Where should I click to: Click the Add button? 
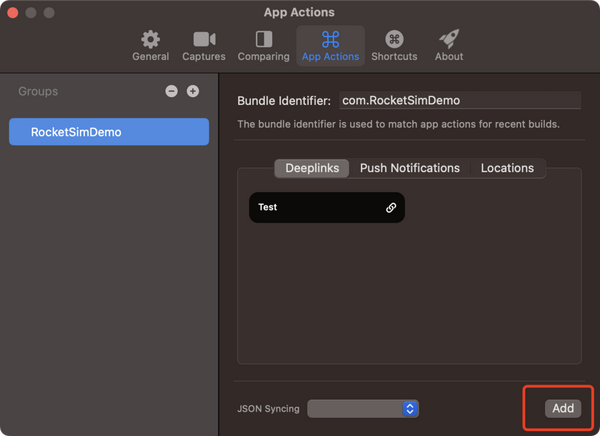[x=563, y=408]
